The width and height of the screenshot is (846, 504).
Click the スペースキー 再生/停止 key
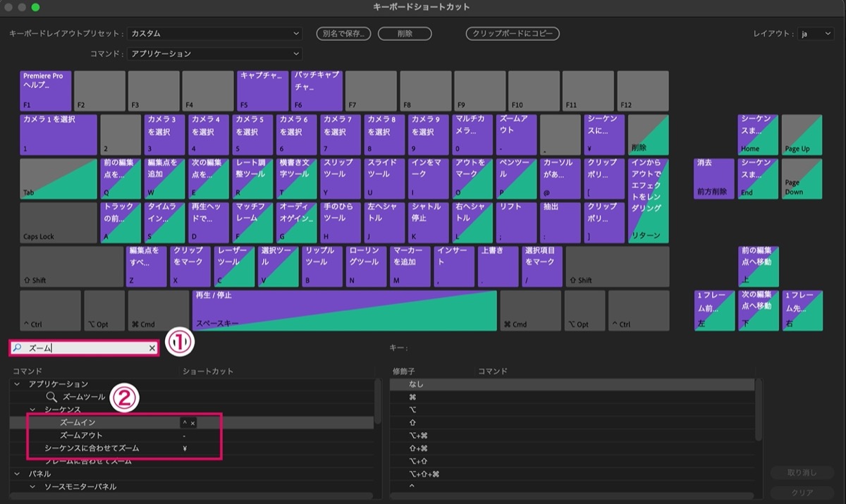tap(345, 310)
